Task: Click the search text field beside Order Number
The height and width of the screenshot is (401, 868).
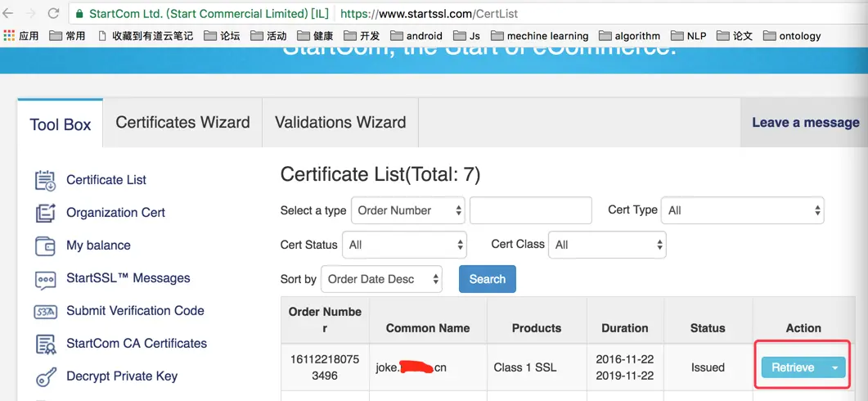Action: (x=531, y=210)
